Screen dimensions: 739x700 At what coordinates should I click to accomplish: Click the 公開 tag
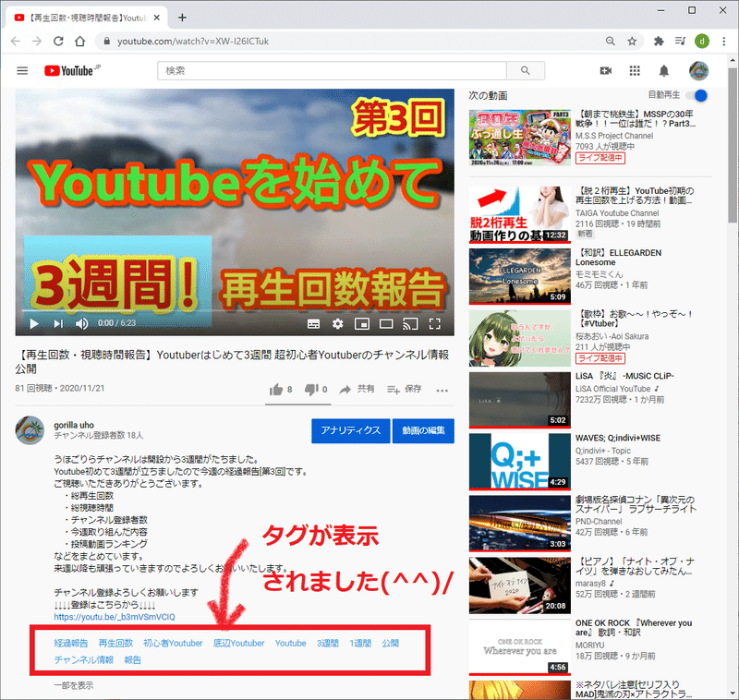[x=390, y=643]
